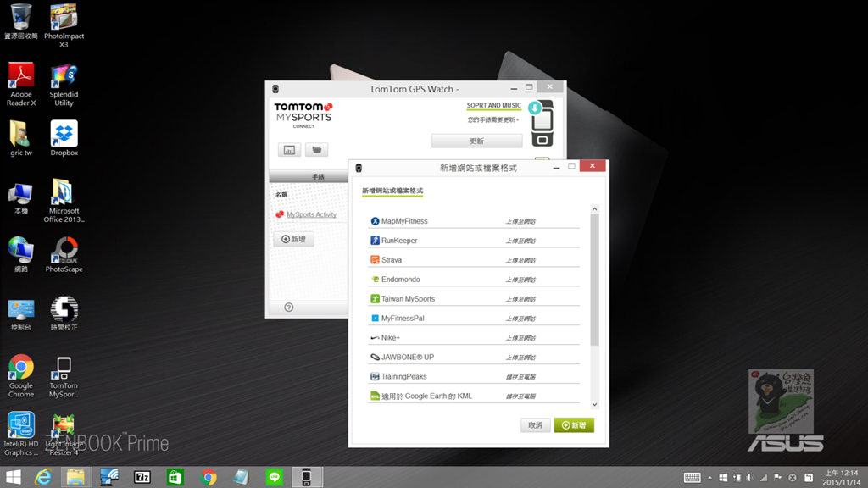Select the 新增網站或檔案格式 tab heading
This screenshot has width=868, height=488.
(x=392, y=191)
